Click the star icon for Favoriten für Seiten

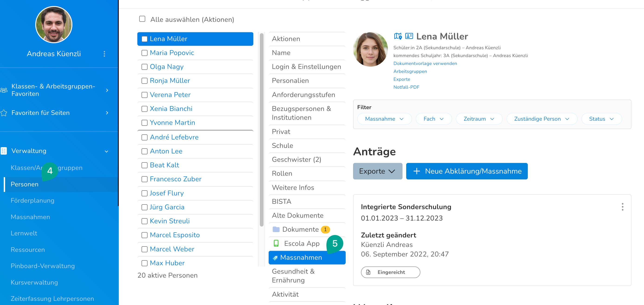pos(4,113)
